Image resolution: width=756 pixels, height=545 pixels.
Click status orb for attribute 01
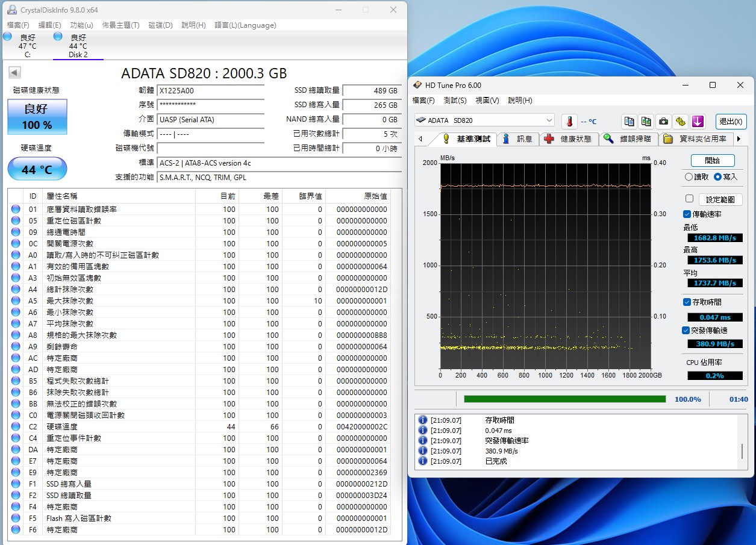16,210
